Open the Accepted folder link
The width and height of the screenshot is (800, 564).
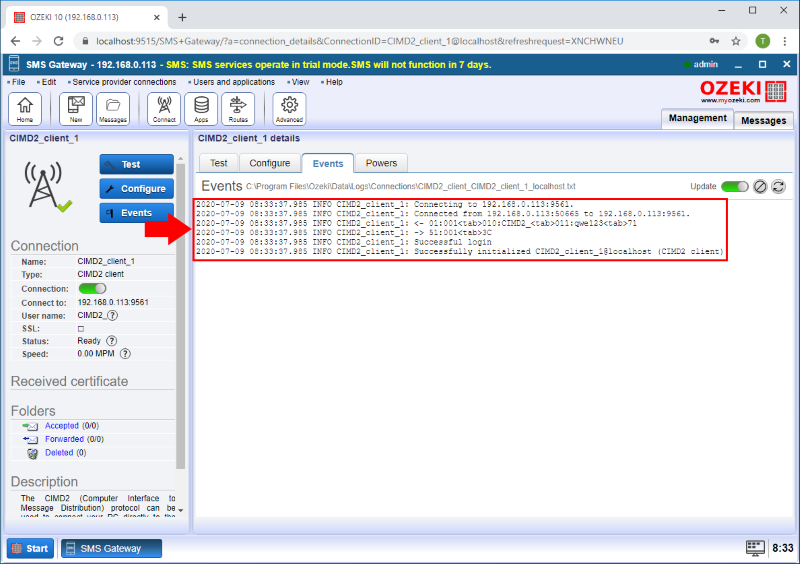click(x=62, y=426)
